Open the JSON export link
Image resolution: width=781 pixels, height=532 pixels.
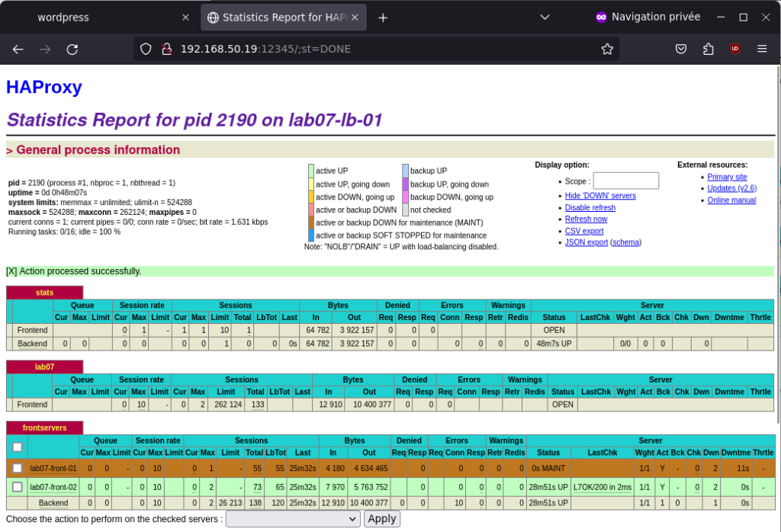coord(587,242)
